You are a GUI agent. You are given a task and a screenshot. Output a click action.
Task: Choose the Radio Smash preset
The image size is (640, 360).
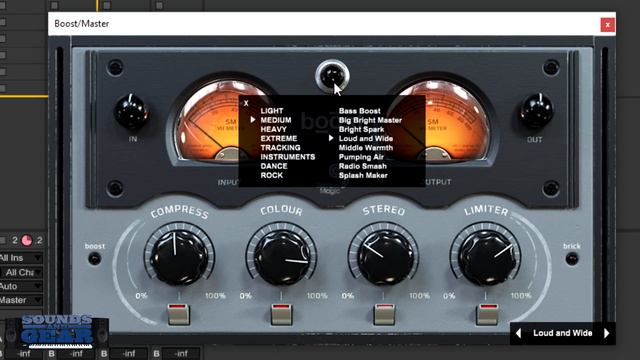point(362,166)
